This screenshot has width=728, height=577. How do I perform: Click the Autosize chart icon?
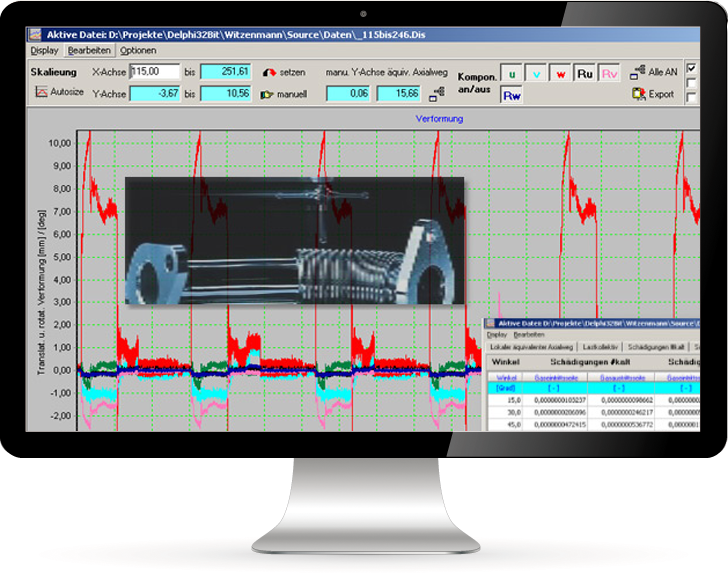(42, 92)
